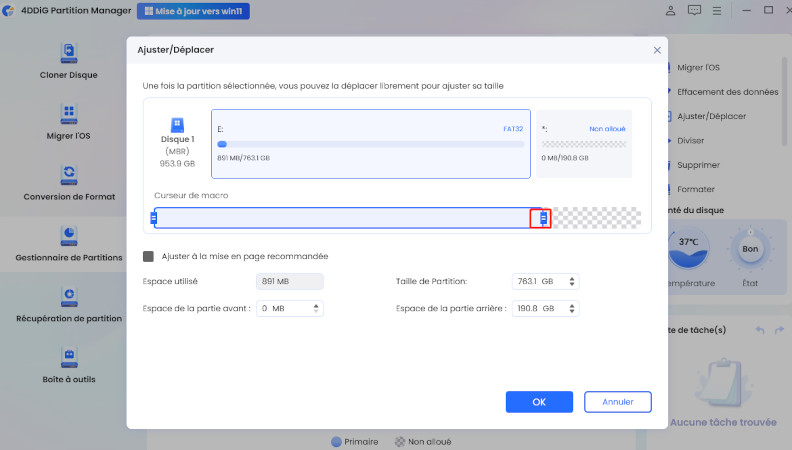Enable Ajuster à la mise en page recommandée

tap(149, 256)
